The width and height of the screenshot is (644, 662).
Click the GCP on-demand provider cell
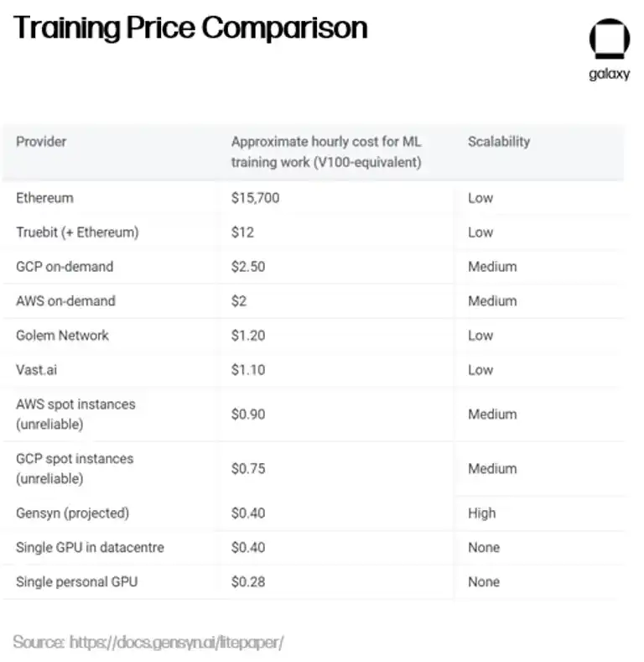(65, 267)
